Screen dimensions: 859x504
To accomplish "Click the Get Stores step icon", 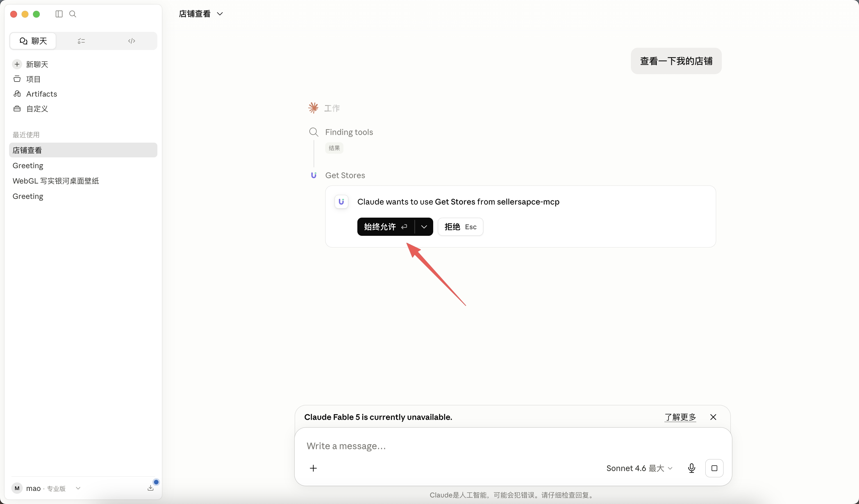I will 314,175.
